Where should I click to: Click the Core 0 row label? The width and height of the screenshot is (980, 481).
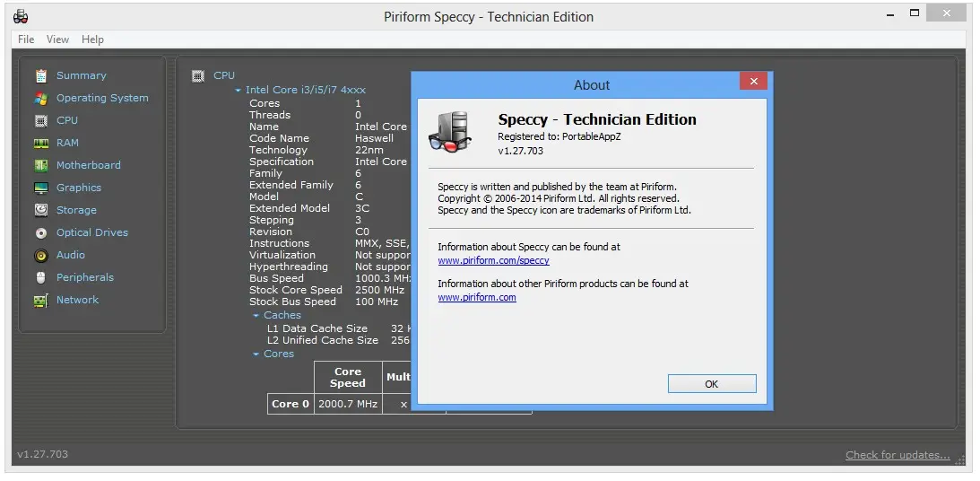click(x=291, y=405)
